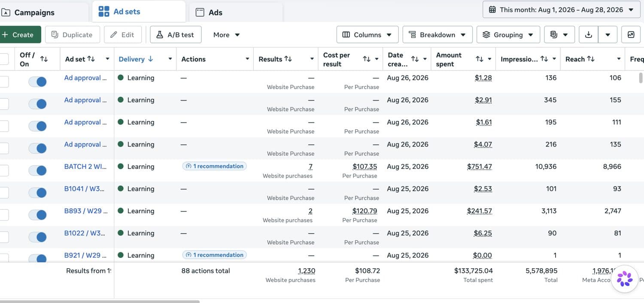Open the Grouping dropdown
The width and height of the screenshot is (644, 303).
click(x=508, y=35)
